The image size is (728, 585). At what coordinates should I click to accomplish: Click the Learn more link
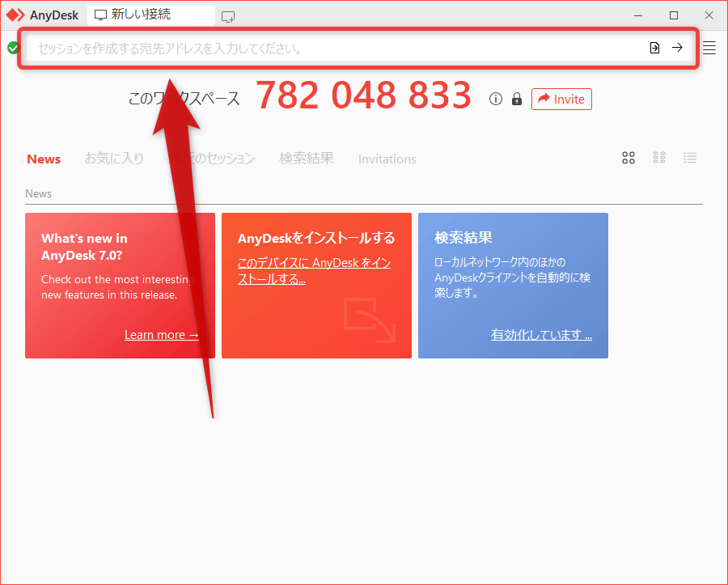click(x=162, y=335)
